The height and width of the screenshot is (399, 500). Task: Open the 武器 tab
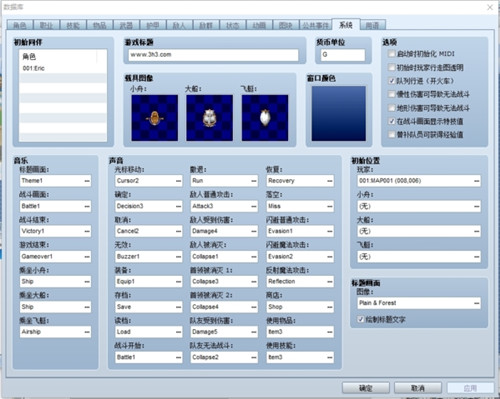point(126,25)
